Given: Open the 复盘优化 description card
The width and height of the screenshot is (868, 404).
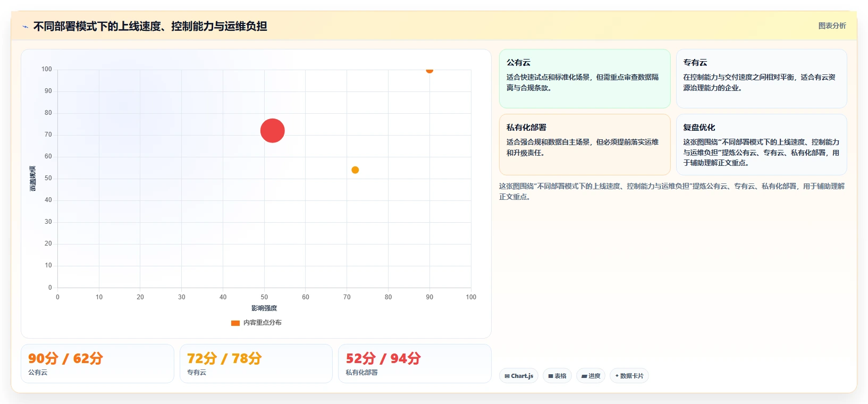Looking at the screenshot, I should [x=761, y=145].
